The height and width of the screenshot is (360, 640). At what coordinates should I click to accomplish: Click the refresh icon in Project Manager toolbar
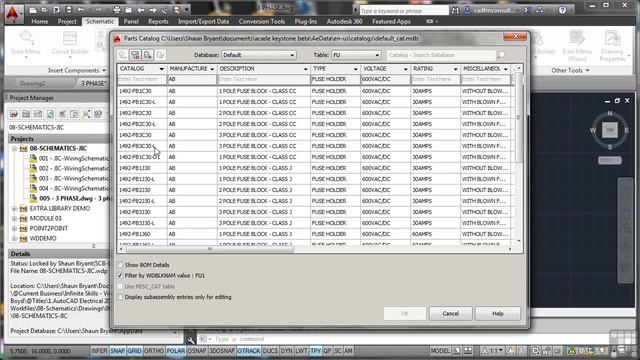tap(50, 114)
